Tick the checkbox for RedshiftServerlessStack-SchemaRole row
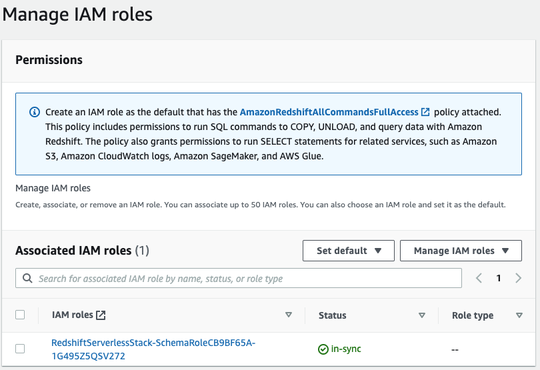Viewport: 540px width, 370px height. 20,349
